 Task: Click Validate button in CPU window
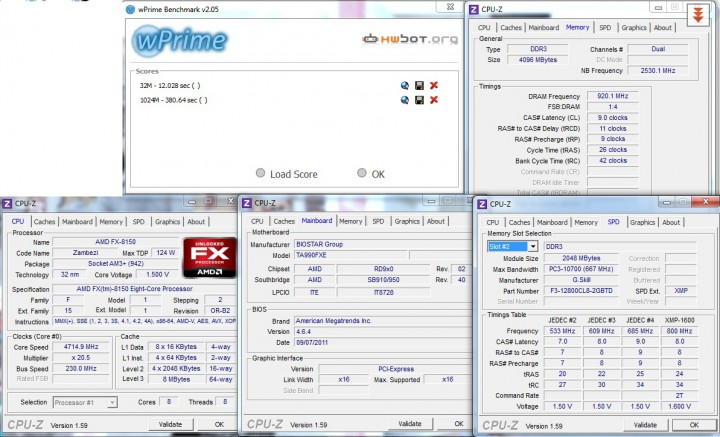(x=170, y=425)
